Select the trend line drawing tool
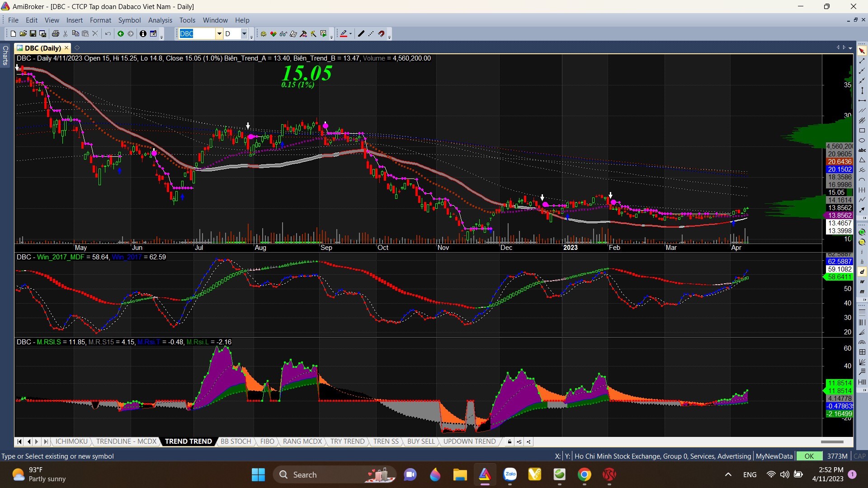Image resolution: width=868 pixels, height=488 pixels. (862, 61)
